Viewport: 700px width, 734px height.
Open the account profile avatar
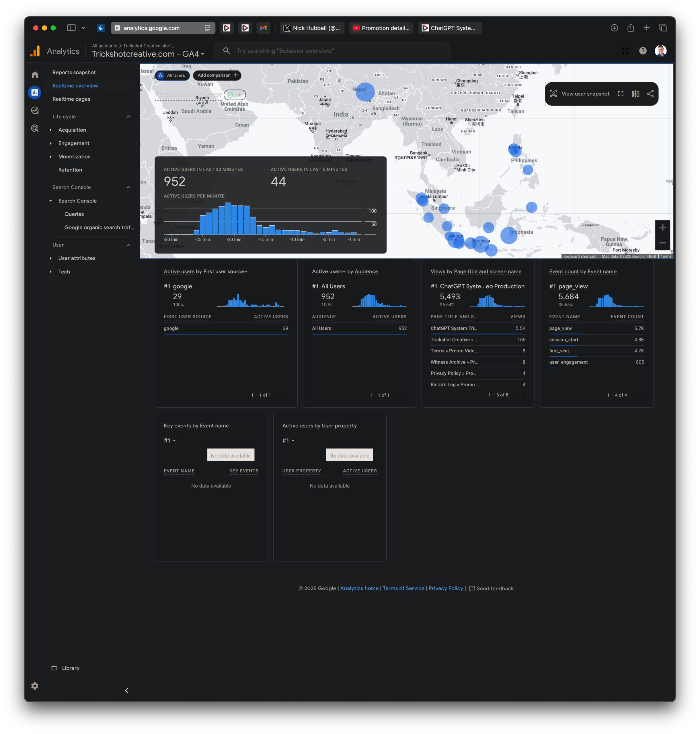coord(660,51)
